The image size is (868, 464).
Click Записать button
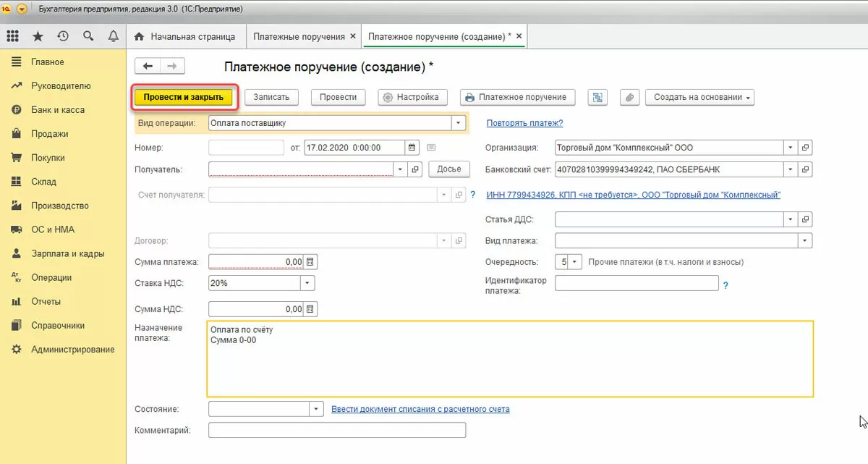coord(271,97)
